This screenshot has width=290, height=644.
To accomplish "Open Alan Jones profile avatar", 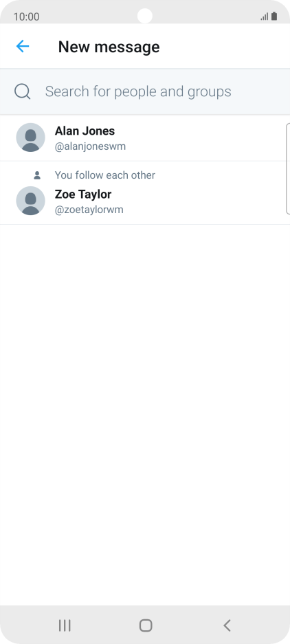I will (30, 137).
